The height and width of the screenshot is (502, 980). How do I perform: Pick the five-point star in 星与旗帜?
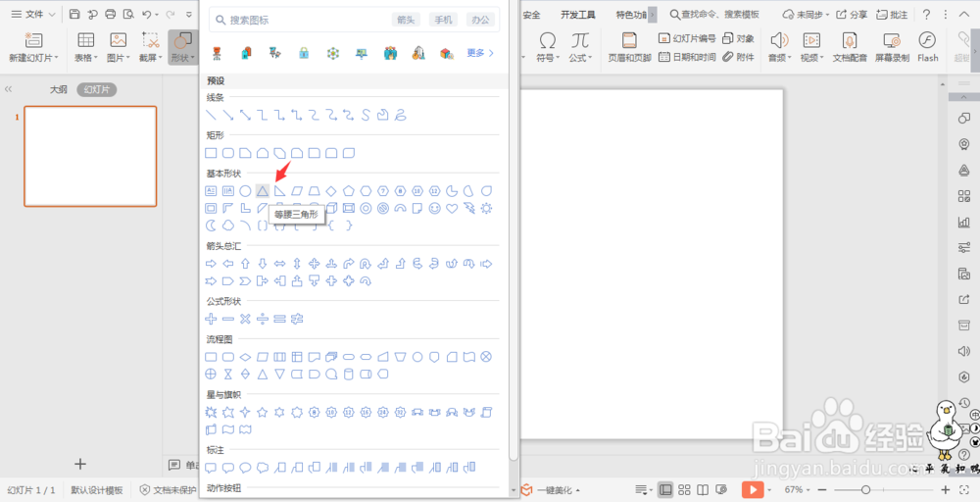point(263,412)
